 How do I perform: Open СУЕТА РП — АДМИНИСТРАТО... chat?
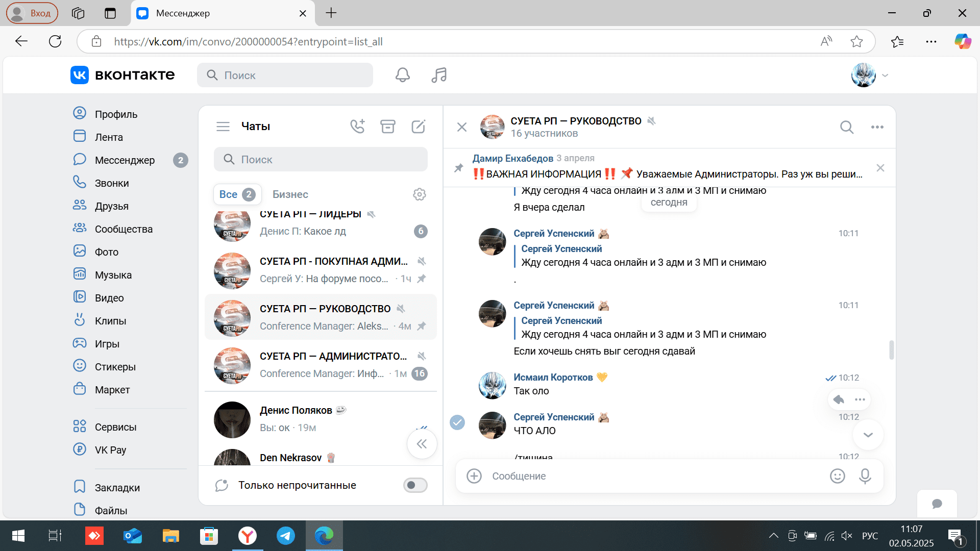tap(321, 365)
